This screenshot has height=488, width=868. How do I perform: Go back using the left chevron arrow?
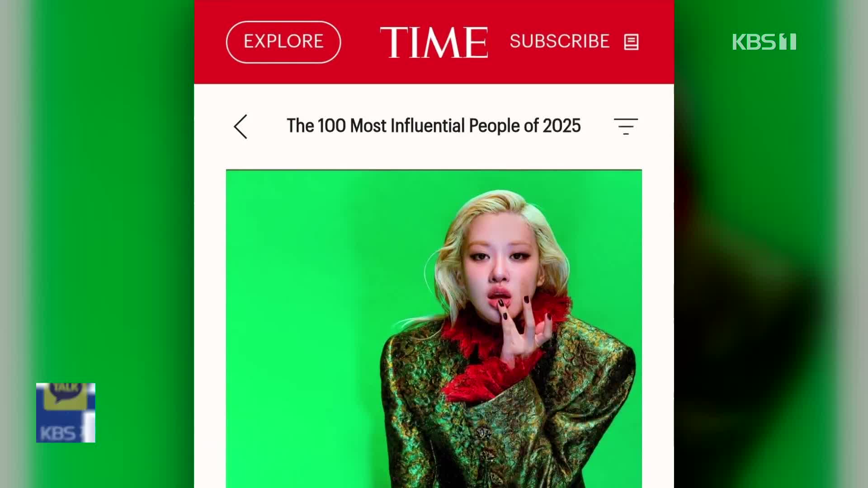tap(241, 126)
